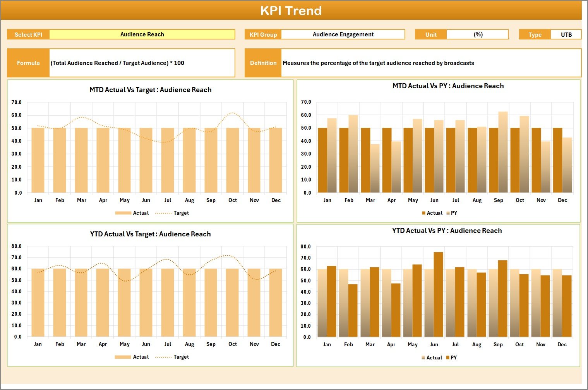
Task: Open the Select KPI dropdown showing Audience Reach
Action: (142, 34)
